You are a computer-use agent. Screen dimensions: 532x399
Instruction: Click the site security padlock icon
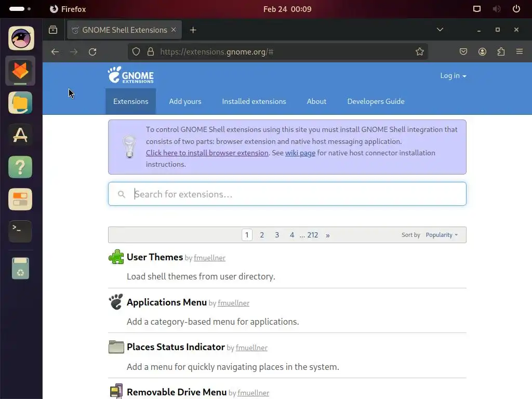coord(151,51)
